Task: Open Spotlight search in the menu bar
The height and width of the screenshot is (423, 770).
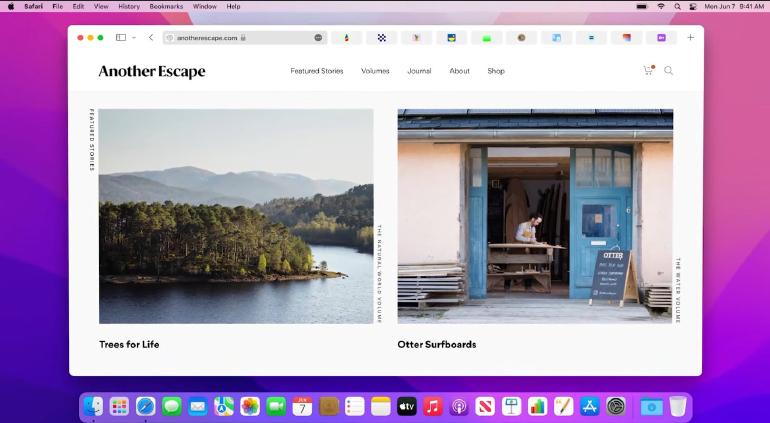Action: [677, 6]
